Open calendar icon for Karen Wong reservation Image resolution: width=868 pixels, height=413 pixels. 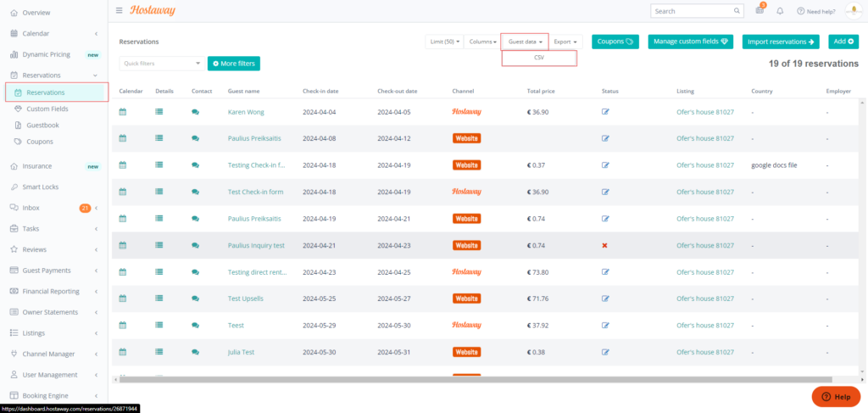pyautogui.click(x=123, y=111)
